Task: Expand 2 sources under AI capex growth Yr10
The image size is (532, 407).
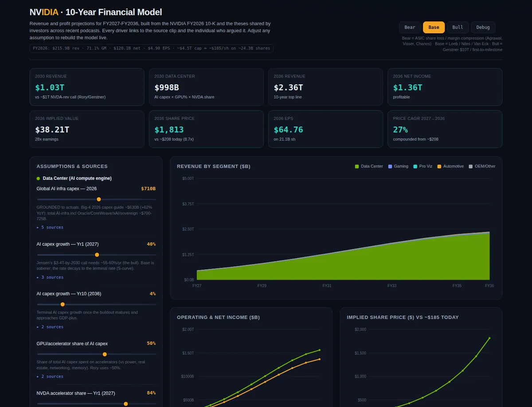Action: 50,327
